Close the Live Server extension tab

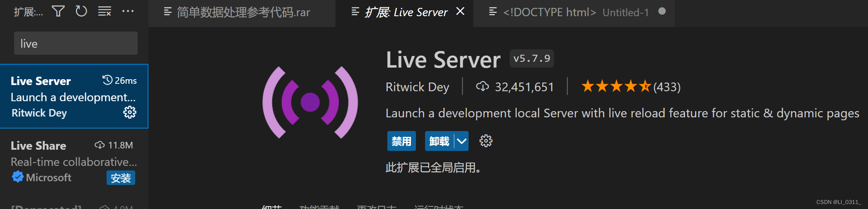[460, 11]
